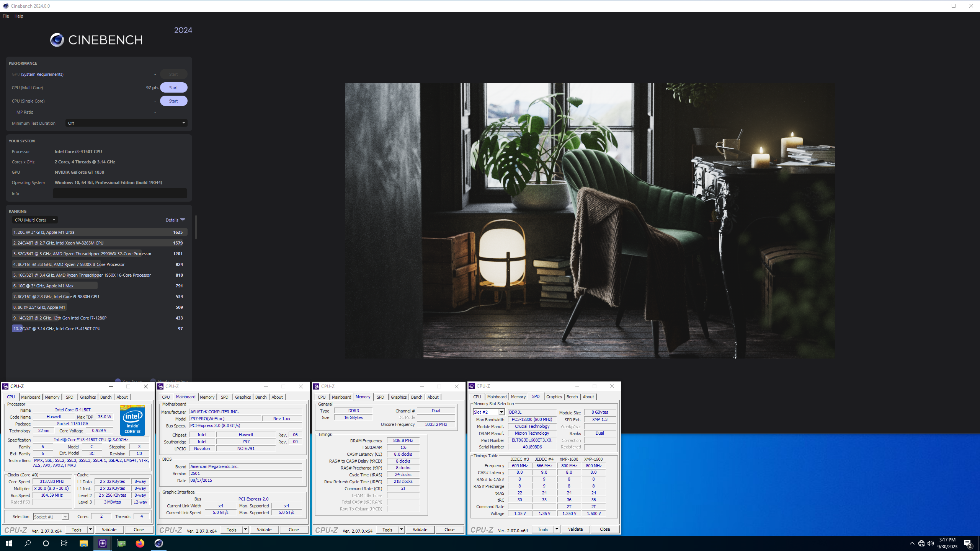This screenshot has height=551, width=980.
Task: Click Part Number BLT8G3D1608ET3LX0 field
Action: coord(532,440)
